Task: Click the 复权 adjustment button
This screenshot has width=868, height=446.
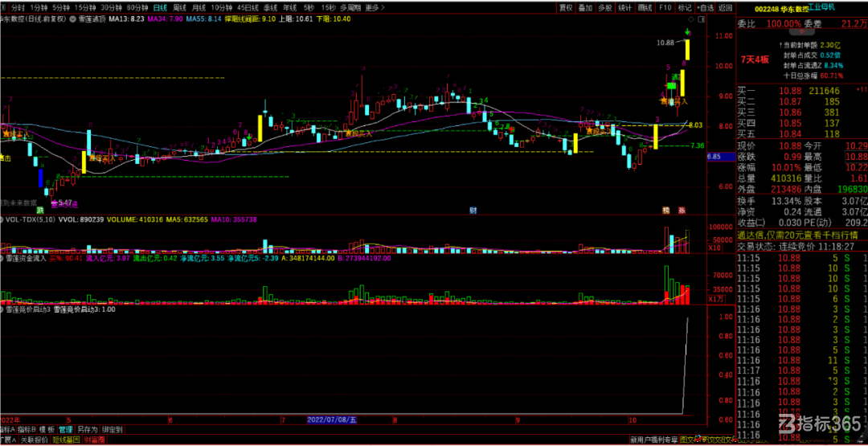Action: [x=565, y=8]
